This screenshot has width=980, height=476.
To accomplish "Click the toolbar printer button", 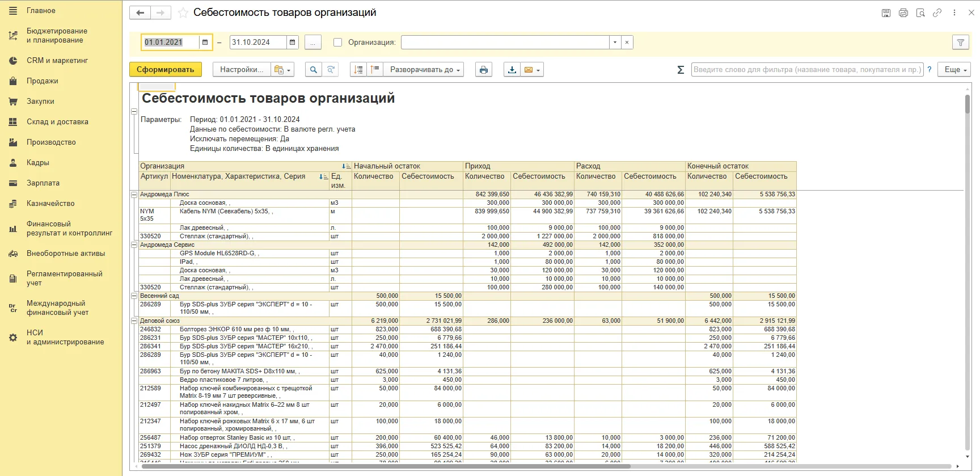I will [483, 70].
